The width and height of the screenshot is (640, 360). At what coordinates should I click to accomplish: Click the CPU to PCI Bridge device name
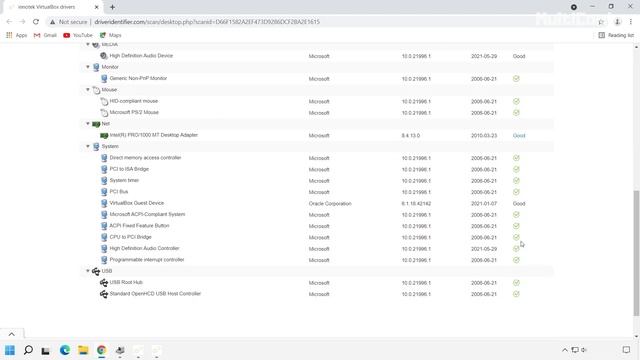point(130,237)
